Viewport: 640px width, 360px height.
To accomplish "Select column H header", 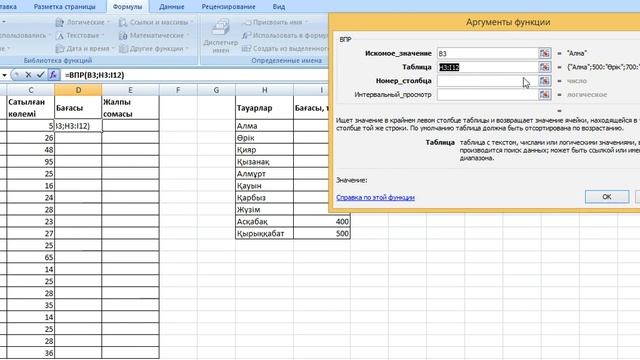I will (x=264, y=90).
